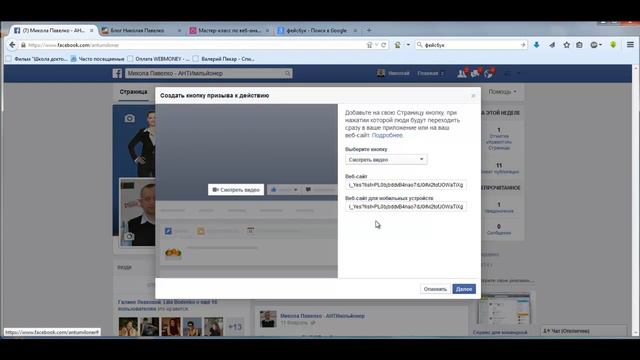Click the Веб-сайт URL input field

click(x=406, y=185)
